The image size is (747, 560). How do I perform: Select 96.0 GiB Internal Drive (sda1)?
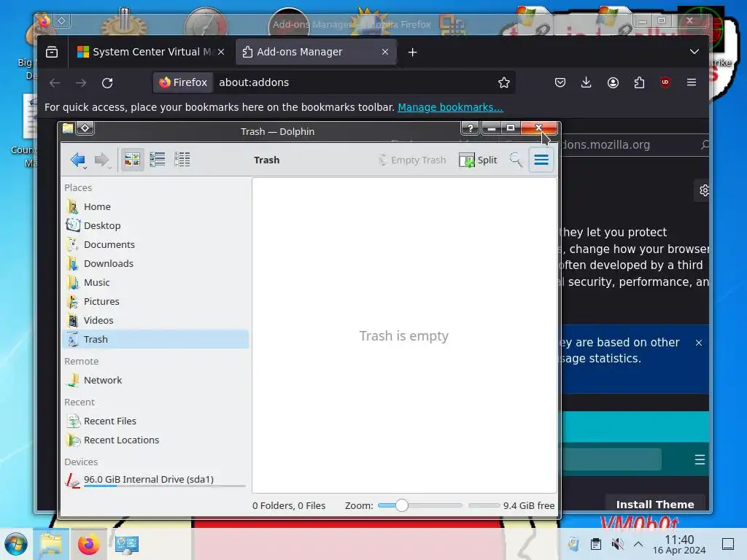coord(155,481)
